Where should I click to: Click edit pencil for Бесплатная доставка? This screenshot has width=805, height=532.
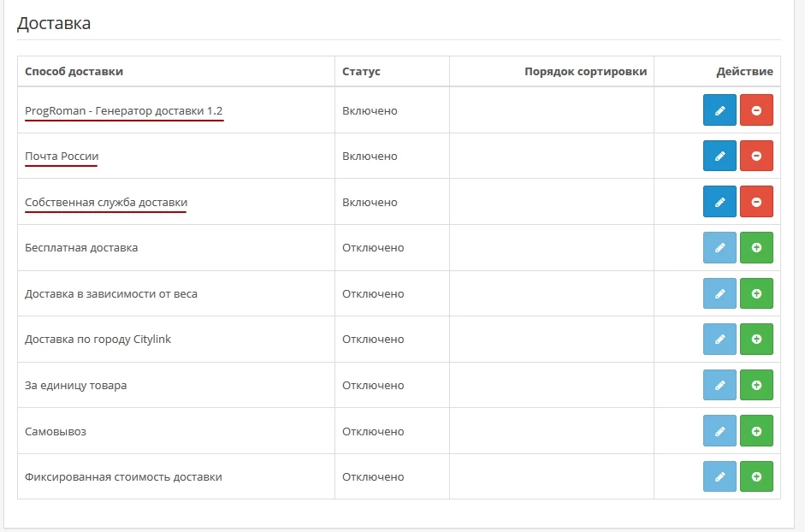(x=719, y=247)
